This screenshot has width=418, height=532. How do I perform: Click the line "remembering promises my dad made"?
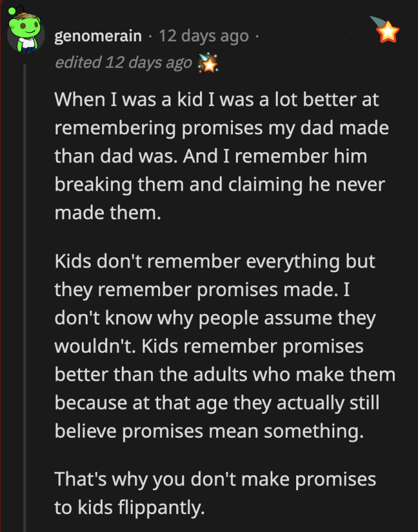click(222, 128)
